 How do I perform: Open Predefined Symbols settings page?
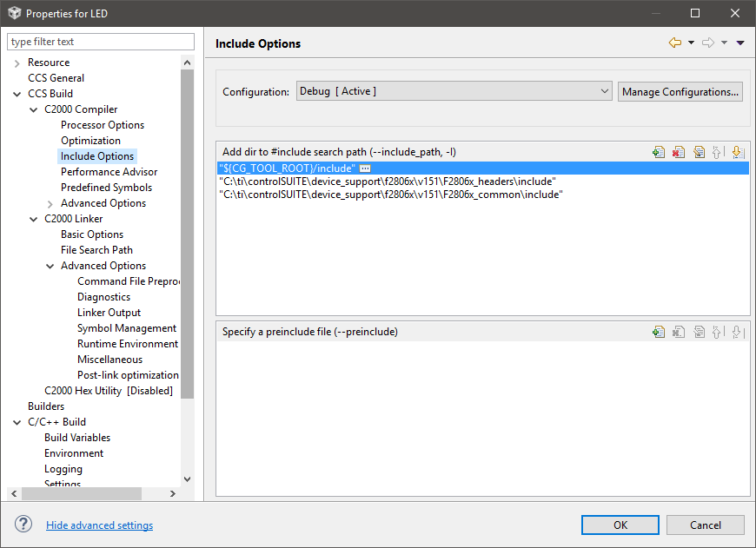click(x=106, y=188)
